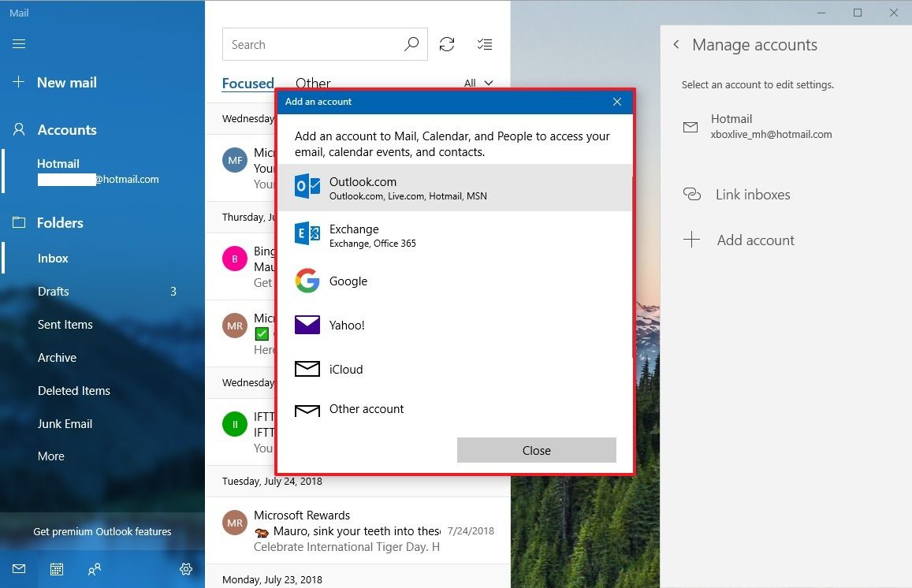Image resolution: width=912 pixels, height=588 pixels.
Task: Click the Search mail input field
Action: 315,44
